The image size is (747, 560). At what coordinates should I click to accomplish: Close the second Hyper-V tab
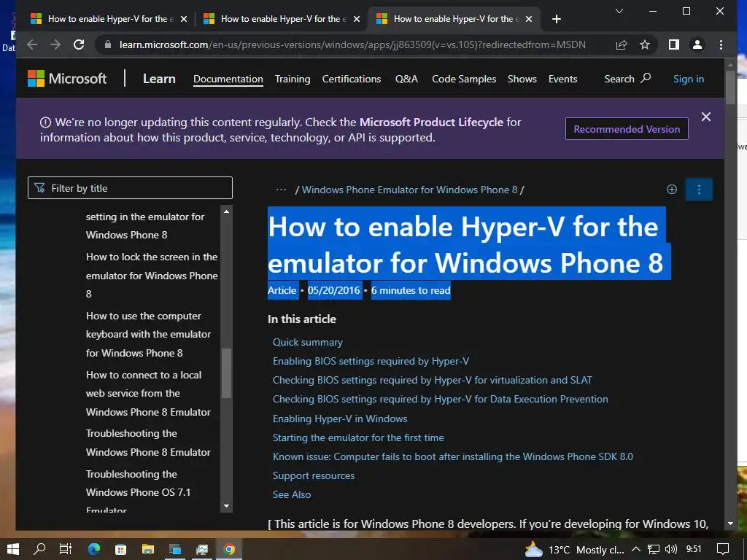(357, 19)
